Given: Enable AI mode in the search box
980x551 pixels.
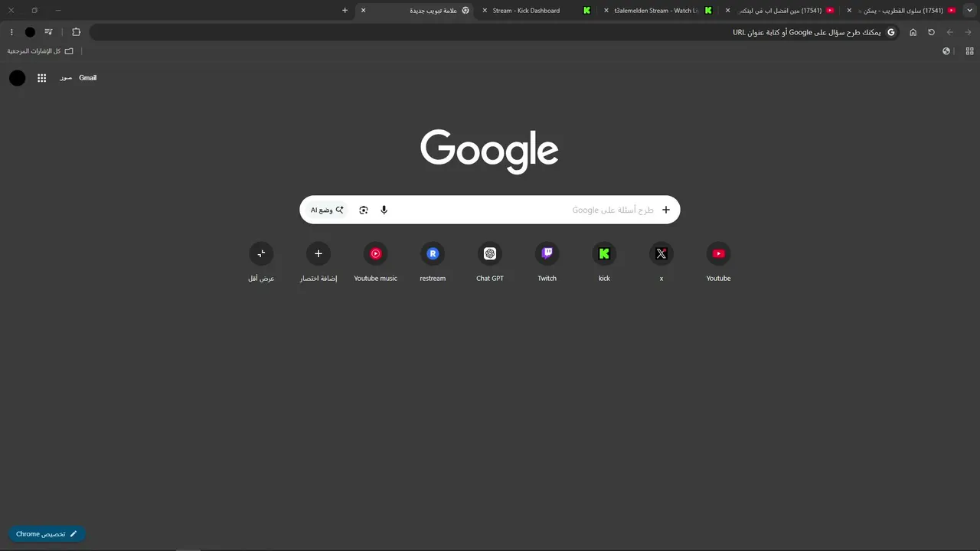Looking at the screenshot, I should coord(327,210).
